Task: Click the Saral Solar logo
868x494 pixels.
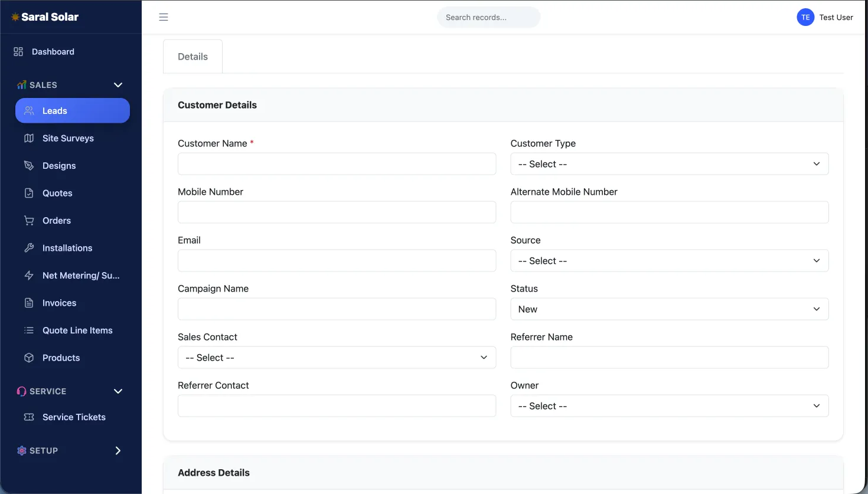Action: pyautogui.click(x=44, y=17)
